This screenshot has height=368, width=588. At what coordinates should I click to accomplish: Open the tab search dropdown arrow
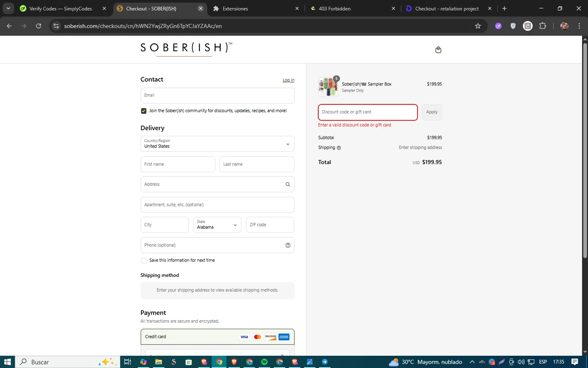tap(8, 8)
